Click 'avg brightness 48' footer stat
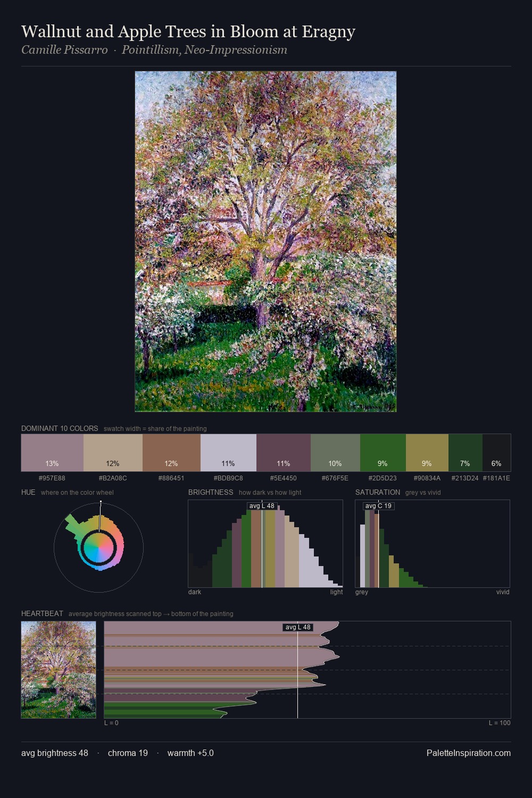Viewport: 532px width, 798px height. [x=55, y=753]
